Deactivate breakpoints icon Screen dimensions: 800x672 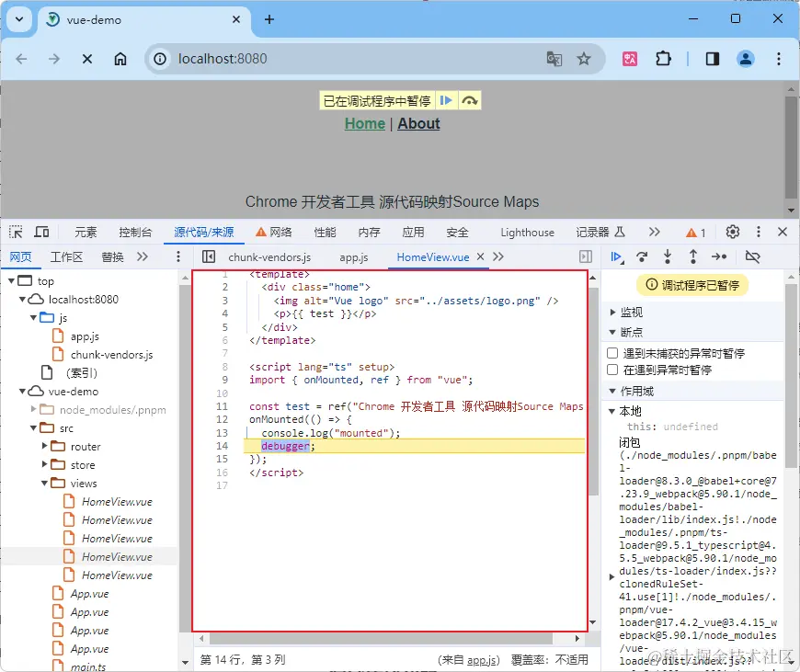(x=752, y=256)
